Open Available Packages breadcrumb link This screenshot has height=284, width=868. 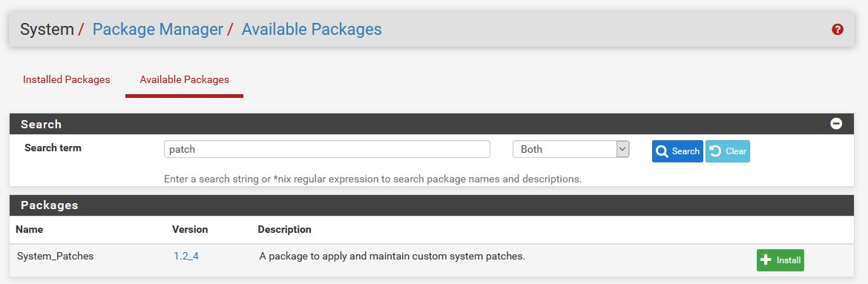coord(312,30)
